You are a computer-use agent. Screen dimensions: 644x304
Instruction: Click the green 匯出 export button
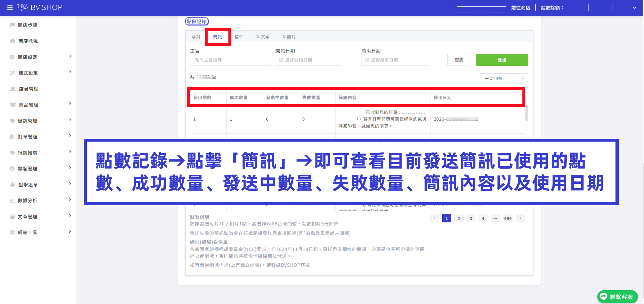pos(502,60)
